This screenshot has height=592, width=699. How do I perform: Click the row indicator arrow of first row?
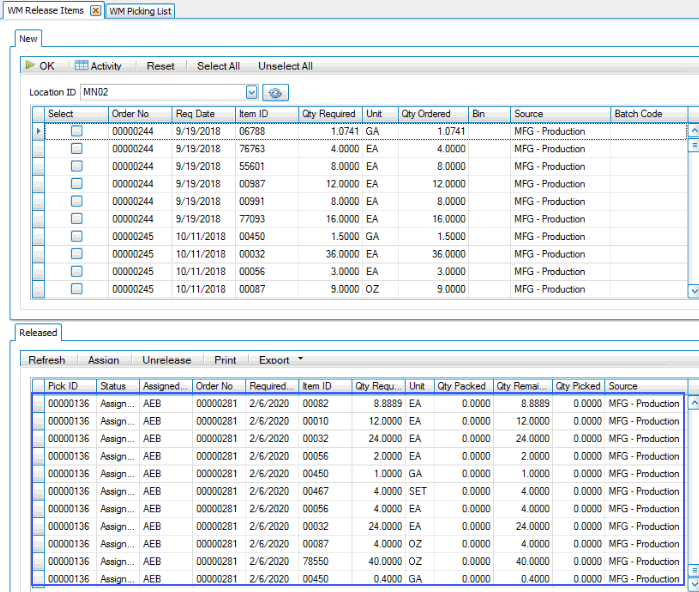[39, 131]
